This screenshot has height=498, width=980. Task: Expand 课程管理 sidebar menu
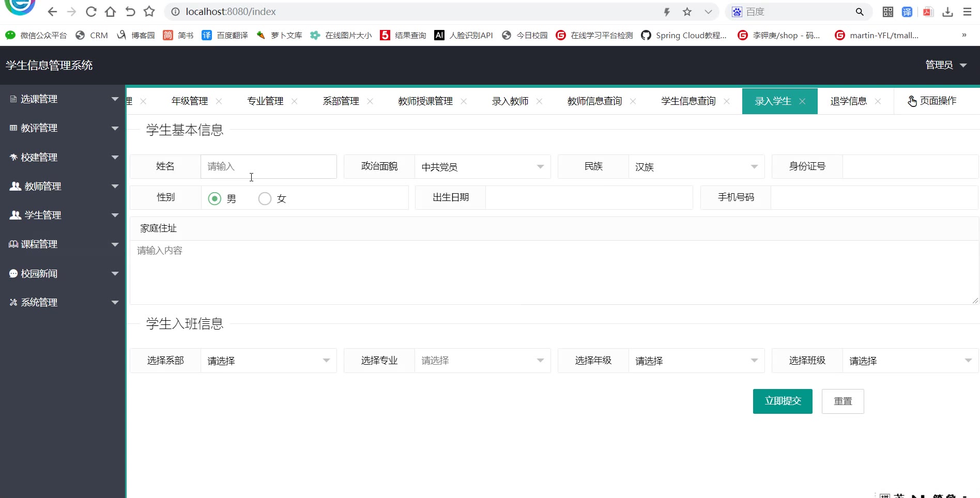pos(63,244)
